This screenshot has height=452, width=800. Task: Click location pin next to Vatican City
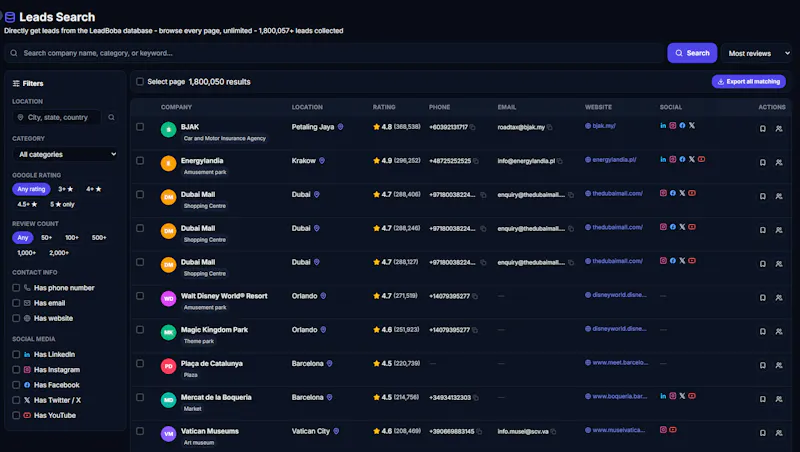coord(336,431)
